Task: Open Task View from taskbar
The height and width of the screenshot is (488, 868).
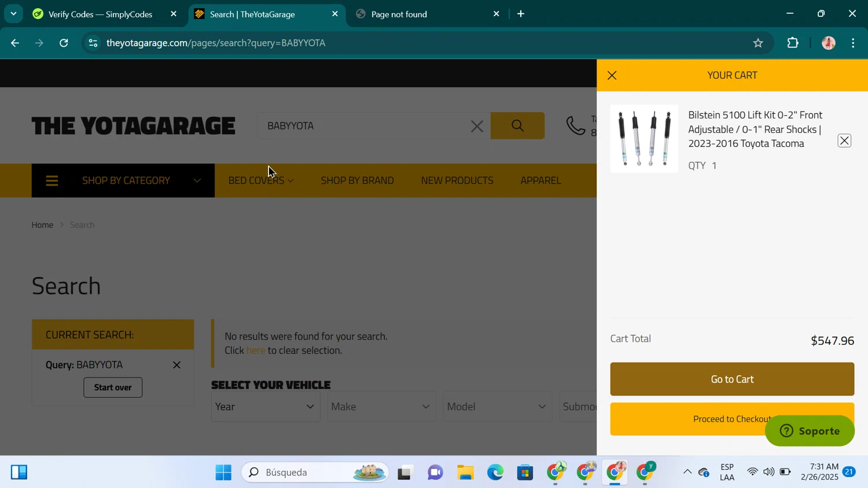Action: 405,472
